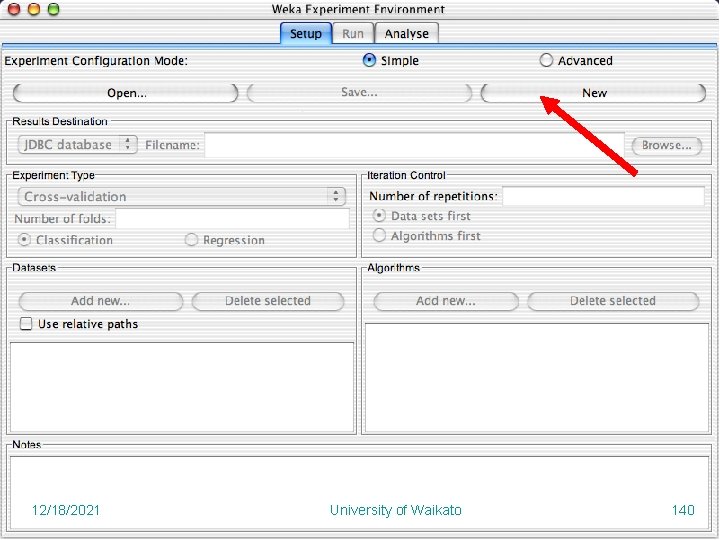Choose Advanced configuration mode
The height and width of the screenshot is (540, 720).
546,60
